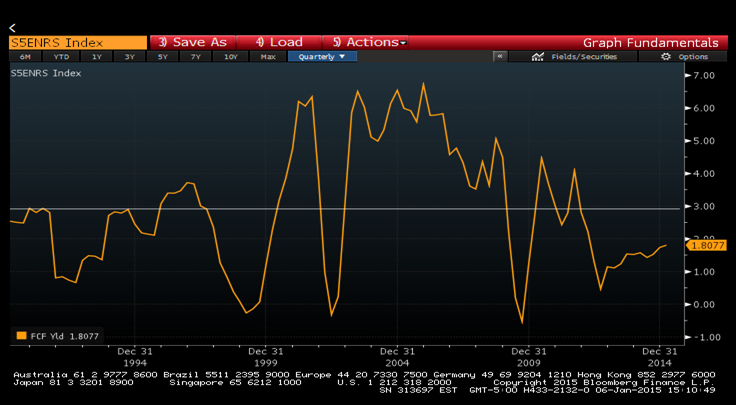Click the orange FCF Yld legend swatch
The height and width of the screenshot is (405, 736).
21,337
